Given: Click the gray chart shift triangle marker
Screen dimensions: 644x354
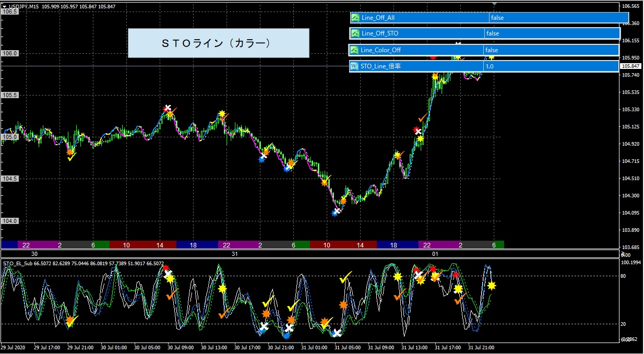Looking at the screenshot, I should tap(495, 4).
